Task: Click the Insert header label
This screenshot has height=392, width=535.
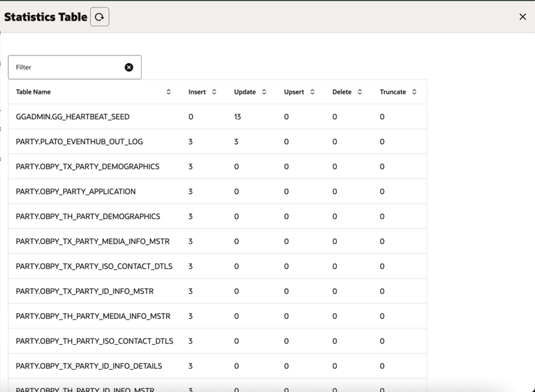Action: click(x=197, y=92)
